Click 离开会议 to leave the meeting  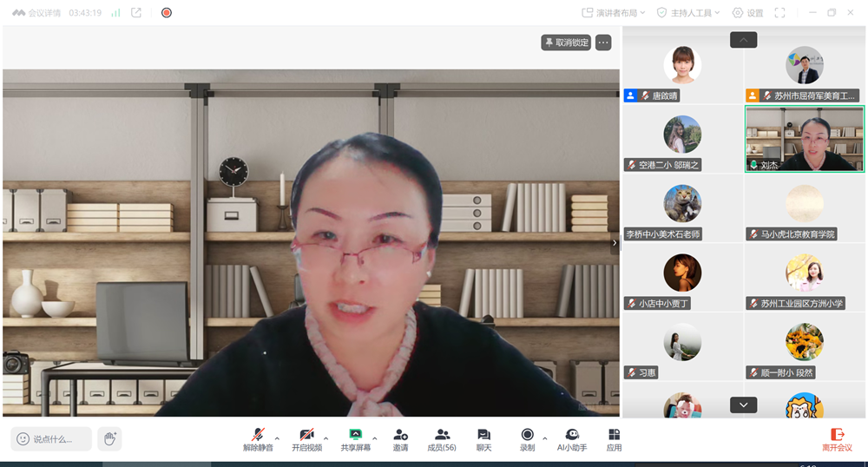click(x=838, y=439)
